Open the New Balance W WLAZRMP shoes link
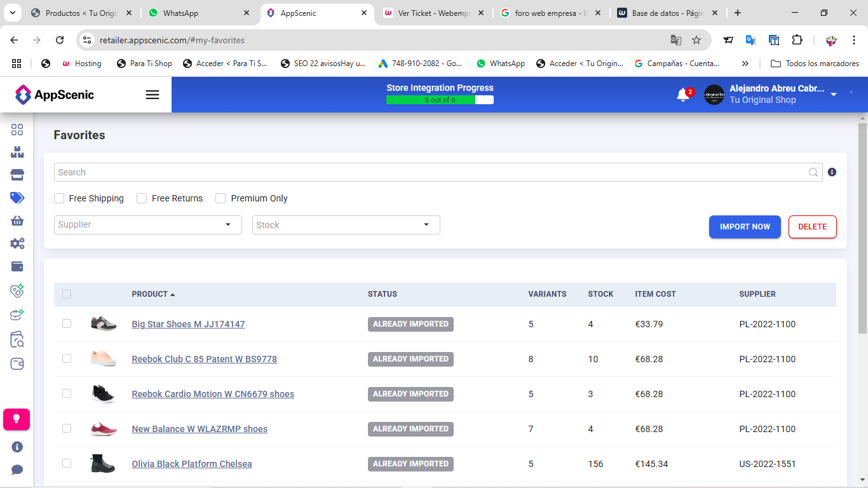Screen dimensions: 868x488 200,429
